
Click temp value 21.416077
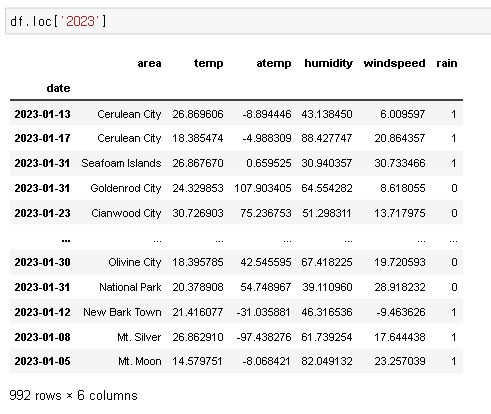[198, 312]
